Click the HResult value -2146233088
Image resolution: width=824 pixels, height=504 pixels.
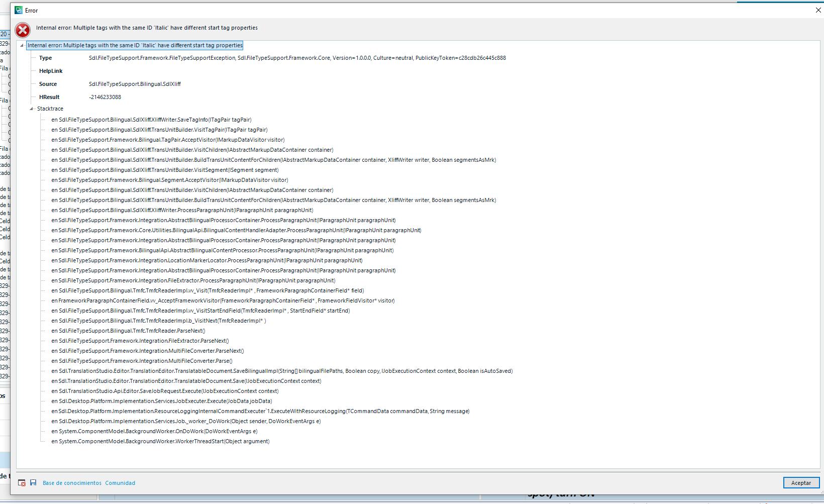tap(105, 97)
